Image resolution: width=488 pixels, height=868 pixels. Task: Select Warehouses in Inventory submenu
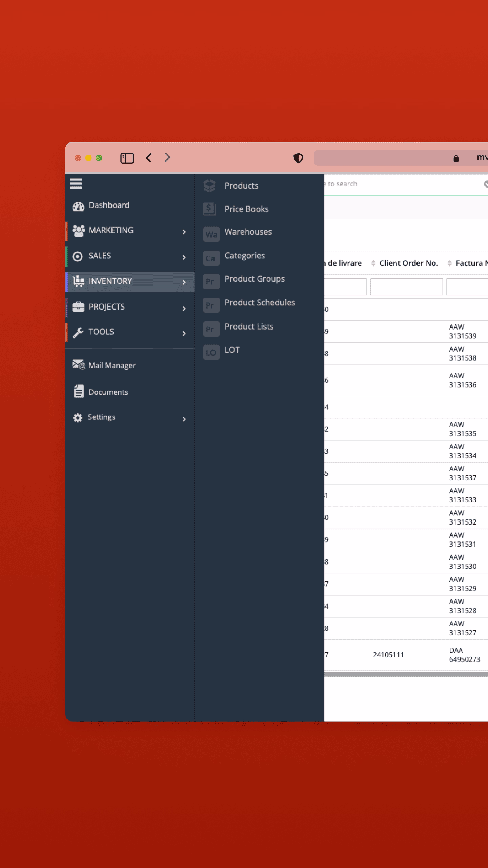[248, 232]
